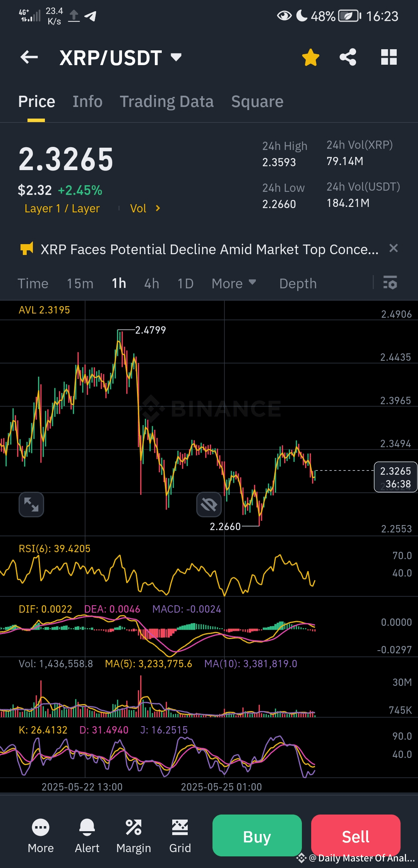Tap the 24h Low value 2.2660
The image size is (418, 868).
pyautogui.click(x=279, y=204)
